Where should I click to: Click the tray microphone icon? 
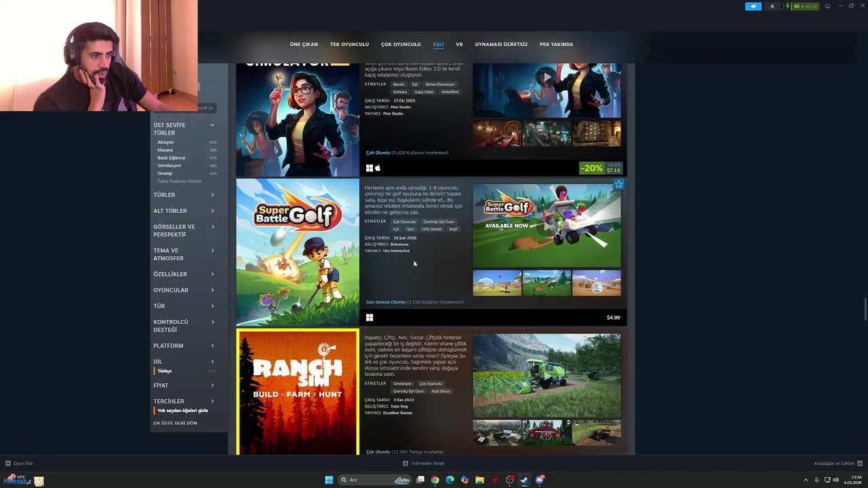[x=816, y=480]
